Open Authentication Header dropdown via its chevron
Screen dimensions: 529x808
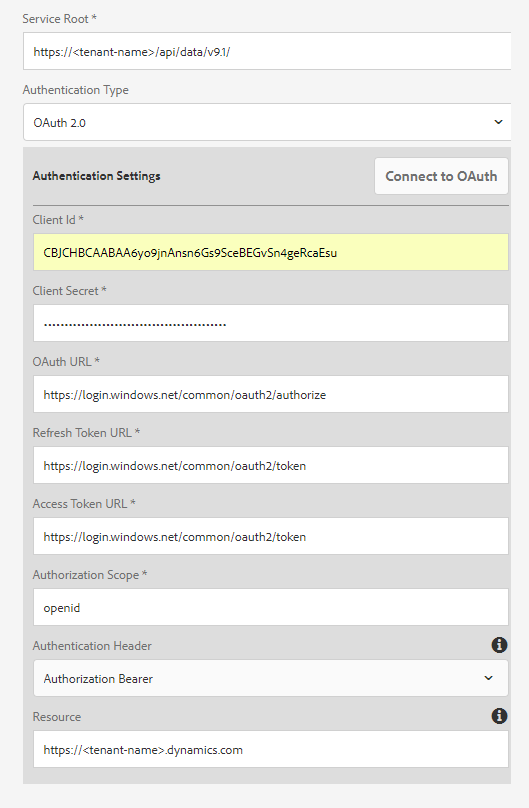click(488, 678)
